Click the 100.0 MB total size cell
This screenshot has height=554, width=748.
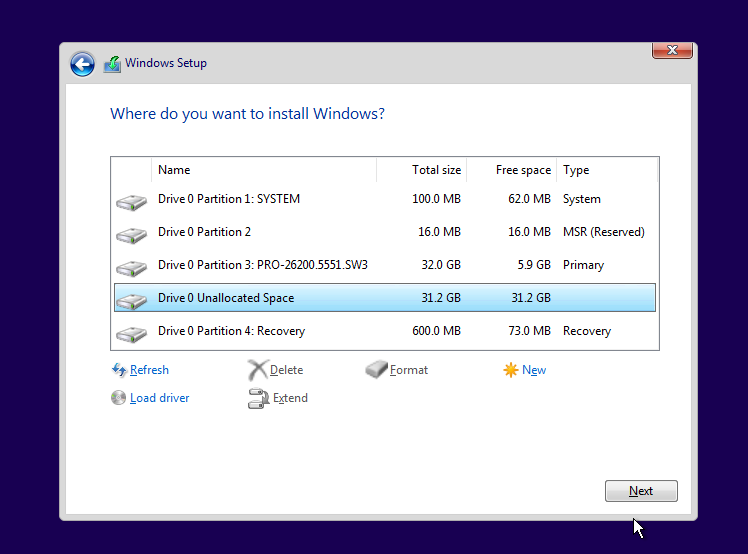[x=436, y=199]
